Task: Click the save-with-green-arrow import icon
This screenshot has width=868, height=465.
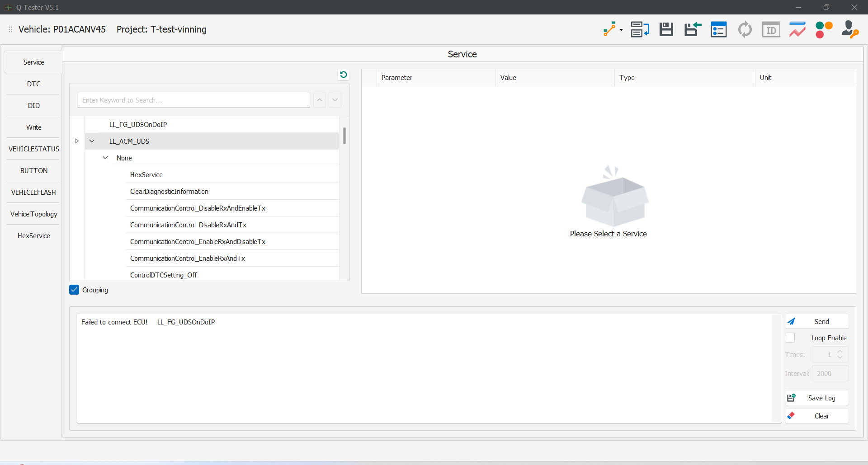Action: [x=692, y=30]
